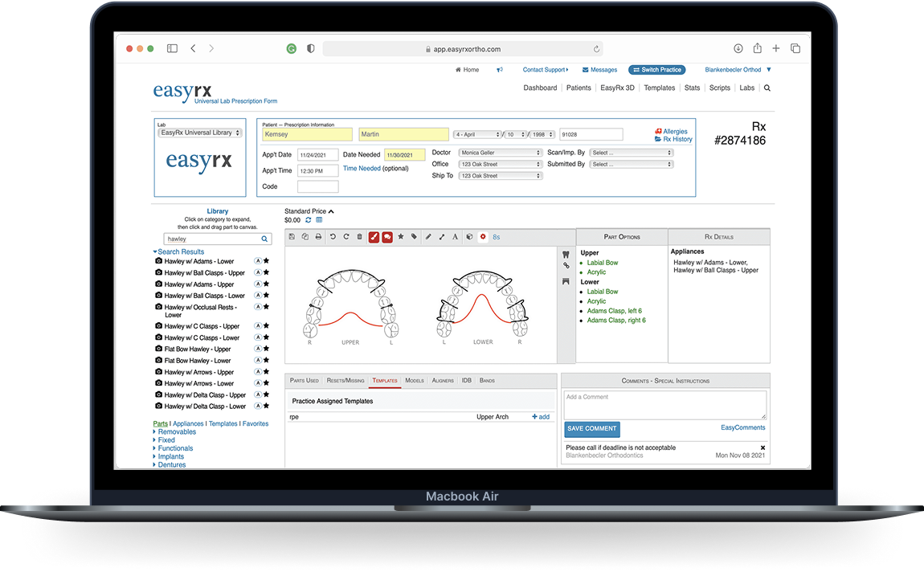Viewport: 924px width, 572px height.
Task: Click the top navigation search magnifier icon
Action: [767, 88]
